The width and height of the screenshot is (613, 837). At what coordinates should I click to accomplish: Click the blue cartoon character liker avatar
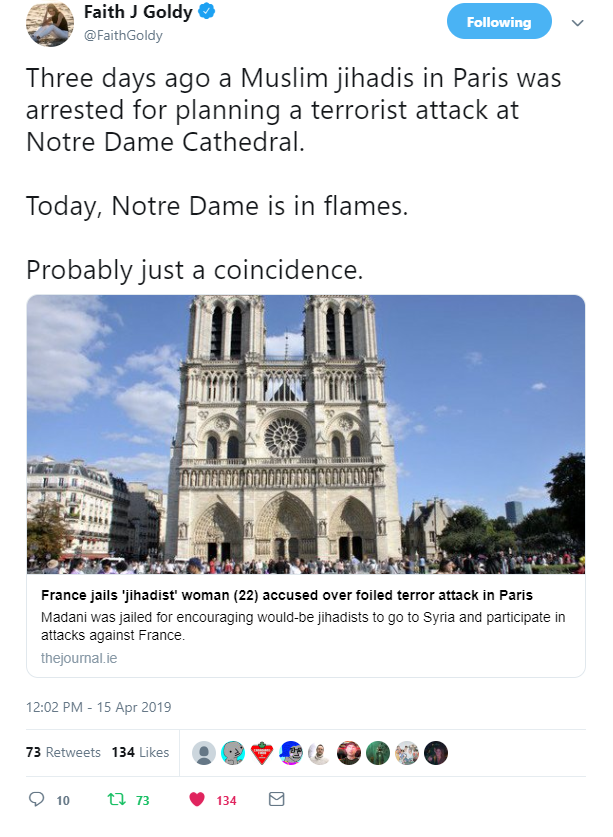(291, 753)
